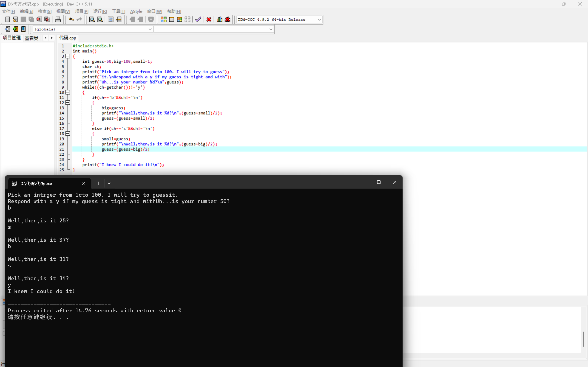
Task: Click the Print toolbar icon
Action: pos(58,20)
